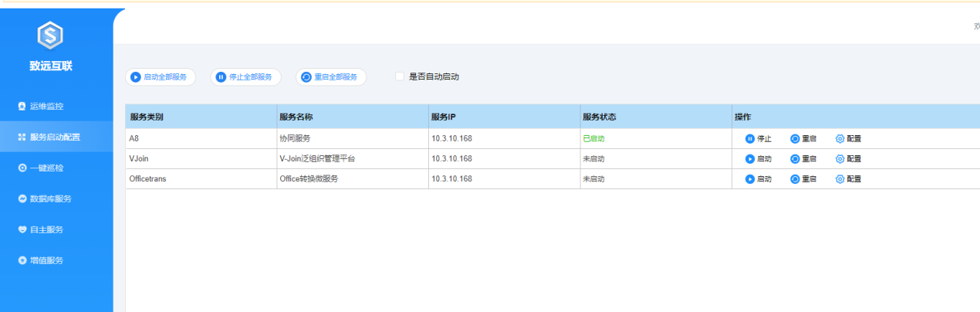Click the pause icon for A8 service

click(x=750, y=139)
